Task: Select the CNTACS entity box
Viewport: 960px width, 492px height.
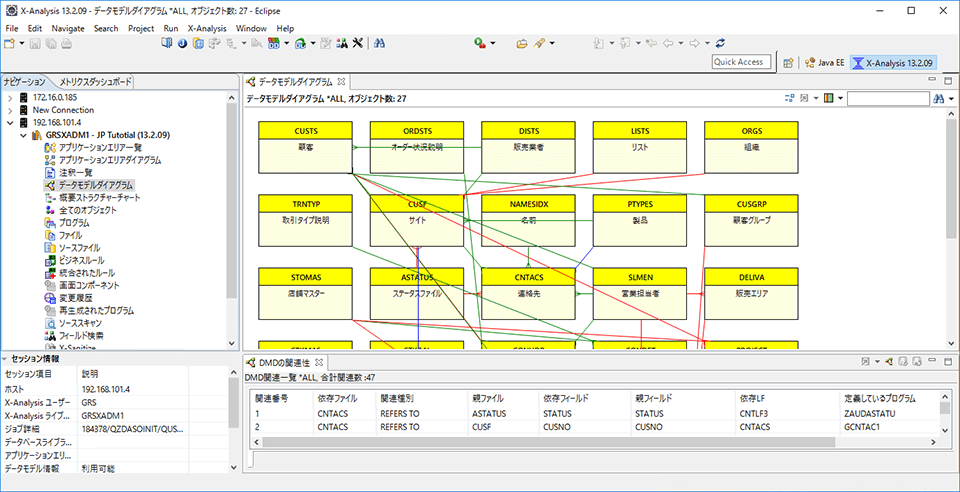Action: pos(528,294)
